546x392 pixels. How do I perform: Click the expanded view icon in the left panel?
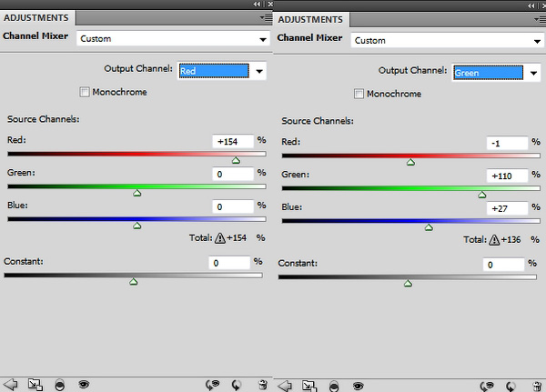point(35,385)
